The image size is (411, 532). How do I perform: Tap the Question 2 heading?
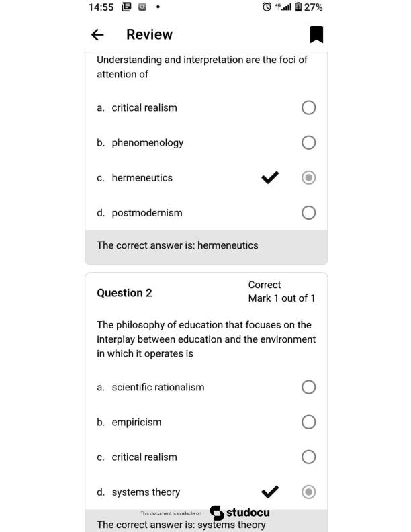click(124, 292)
